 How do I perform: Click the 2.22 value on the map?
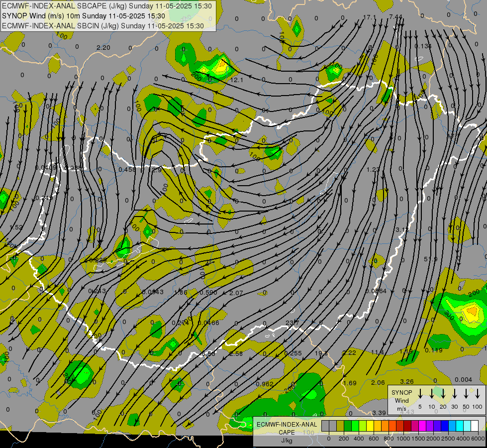tap(349, 352)
